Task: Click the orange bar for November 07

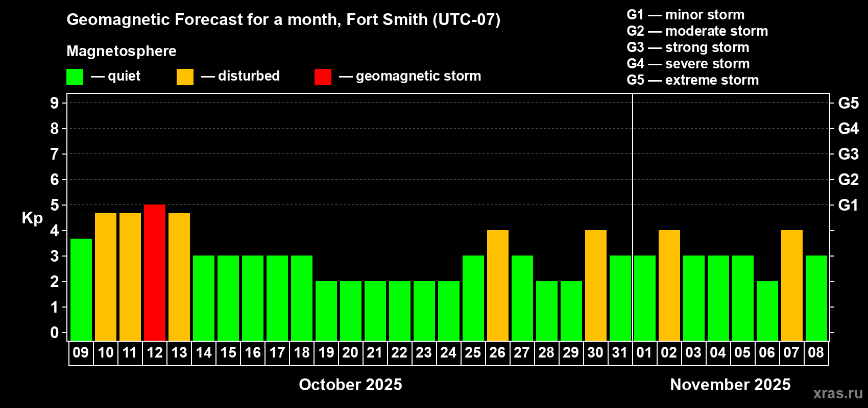Action: tap(792, 285)
